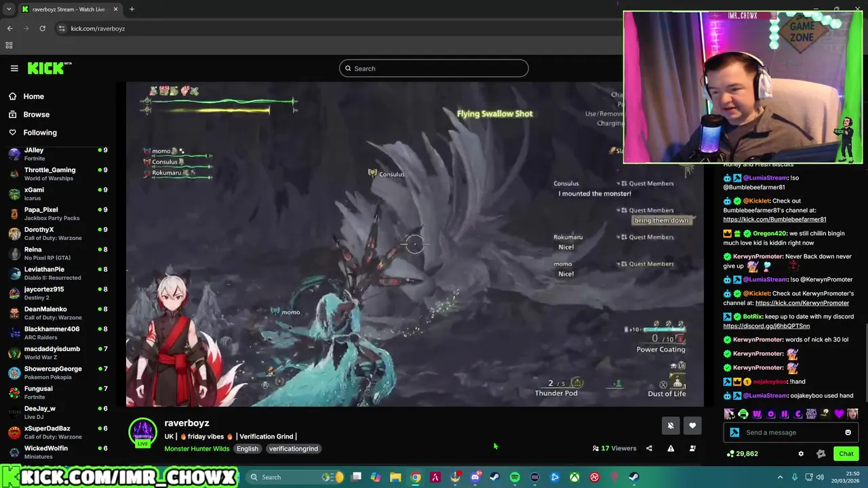Open the browser apps grid icon
Screen dimensions: 868x488
pyautogui.click(x=9, y=45)
